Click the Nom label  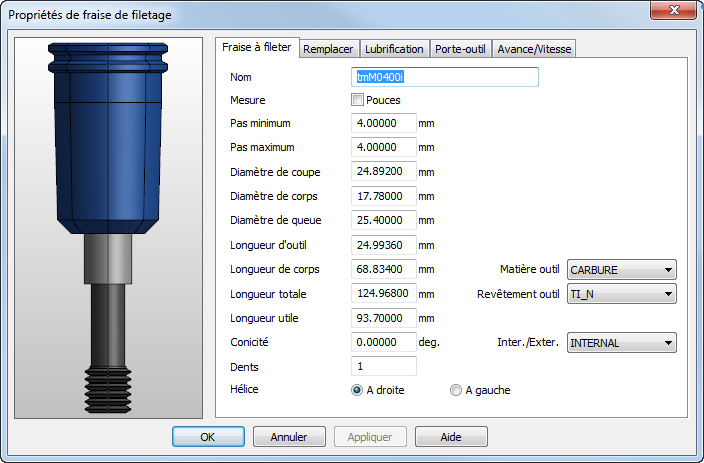tap(241, 77)
